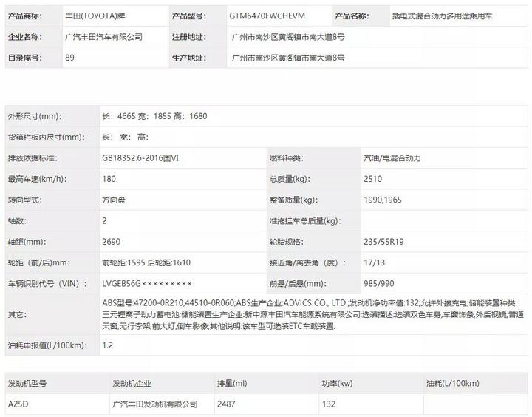This screenshot has height=417, width=532.
Task: Click overhang value 985/990
Action: [x=379, y=284]
